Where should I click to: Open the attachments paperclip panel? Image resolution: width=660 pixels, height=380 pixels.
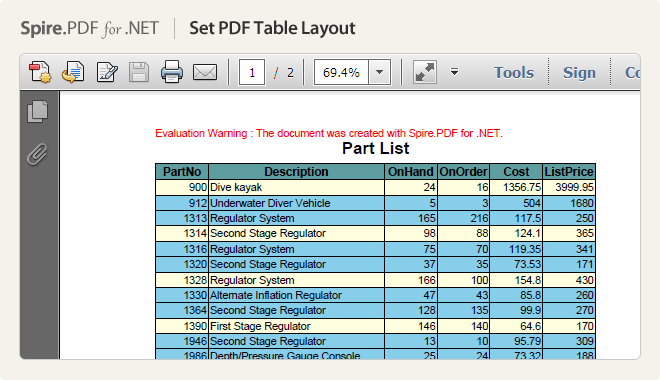point(37,154)
